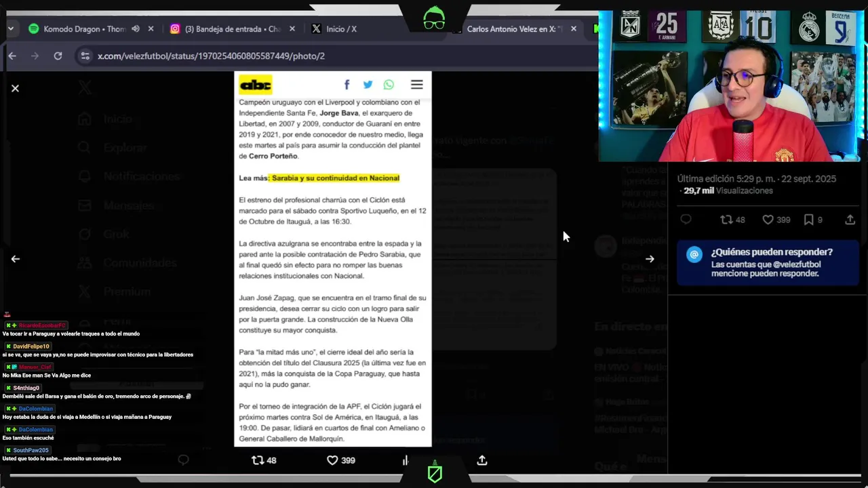The width and height of the screenshot is (868, 488).
Task: Open Comunidades in the dimmed sidebar
Action: coord(127,263)
